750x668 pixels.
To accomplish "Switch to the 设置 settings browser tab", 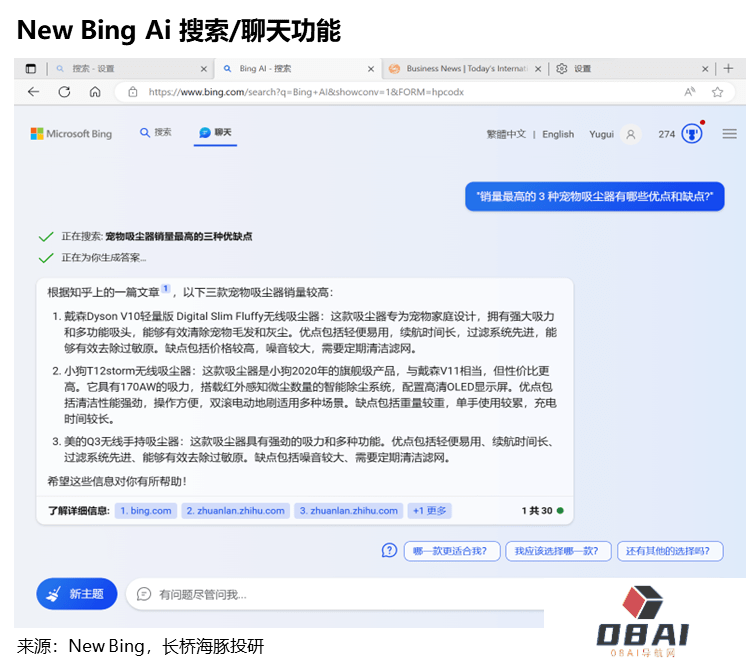I will 631,68.
